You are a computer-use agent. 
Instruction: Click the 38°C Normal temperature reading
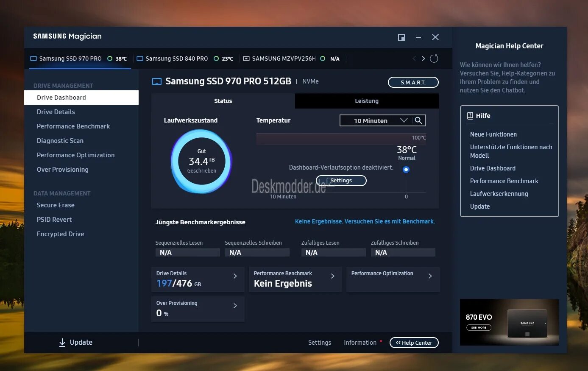click(x=407, y=153)
